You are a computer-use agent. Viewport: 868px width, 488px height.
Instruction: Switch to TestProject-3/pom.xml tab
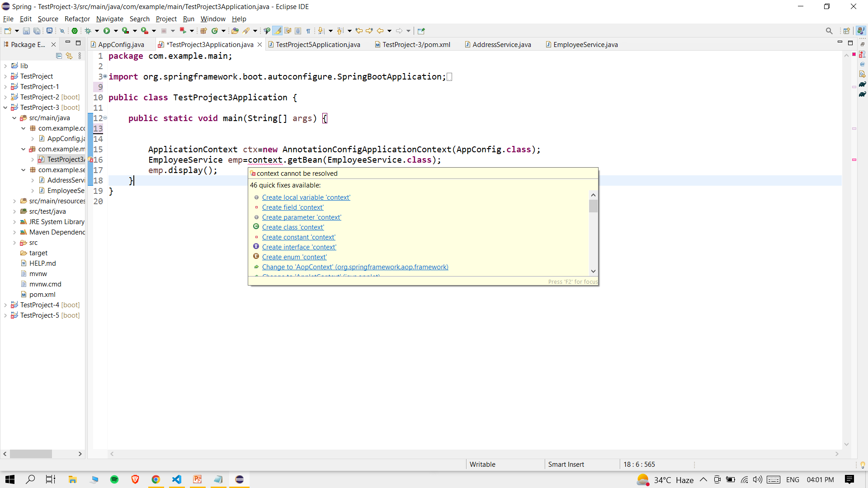point(412,44)
